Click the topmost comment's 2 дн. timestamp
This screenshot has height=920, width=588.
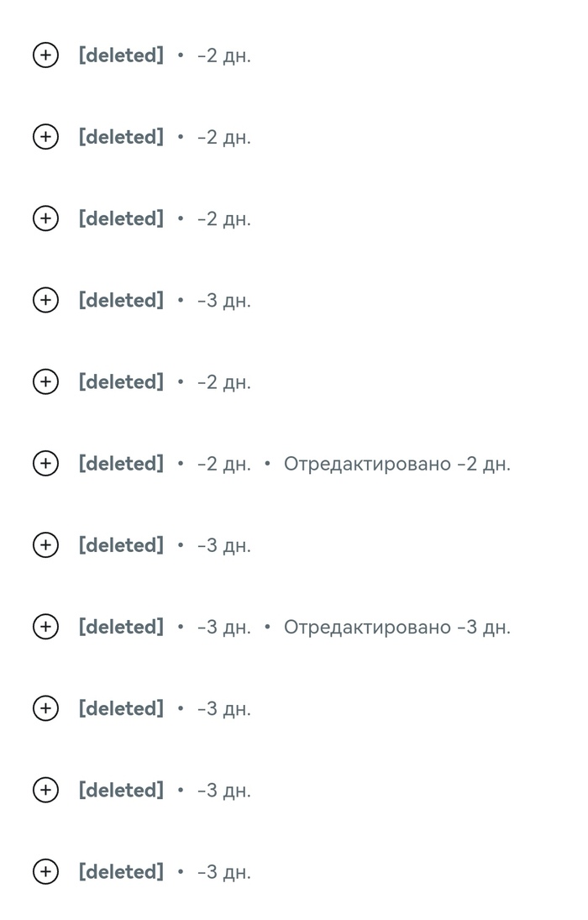[x=223, y=56]
